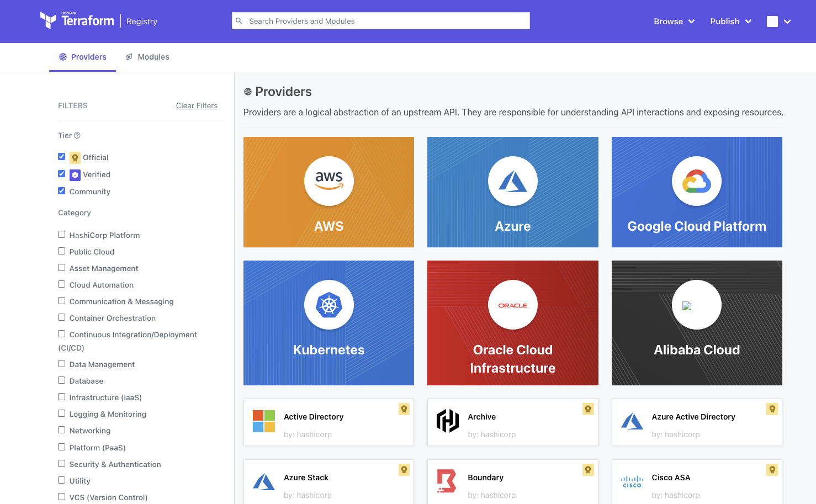Click official badge on Active Directory card

[x=404, y=409]
